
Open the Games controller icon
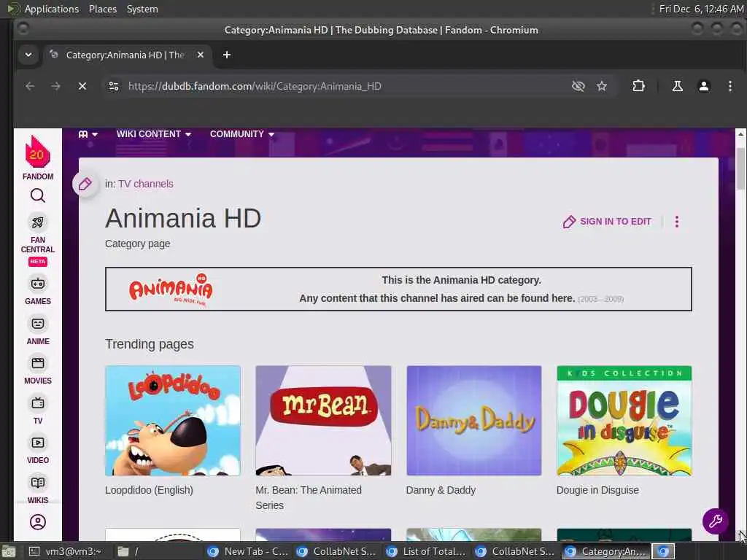point(38,284)
